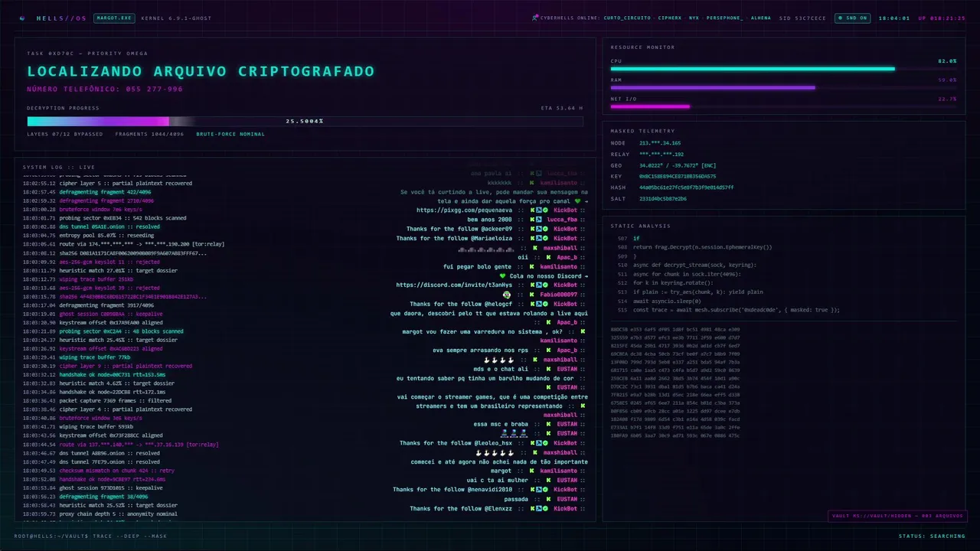Click the Kick badge beside 'bem anos 2000'
This screenshot has height=551, width=980.
532,220
